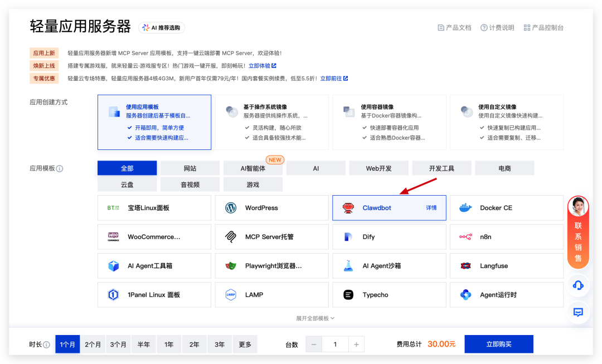Click the 立即购买 purchase button

pyautogui.click(x=498, y=344)
